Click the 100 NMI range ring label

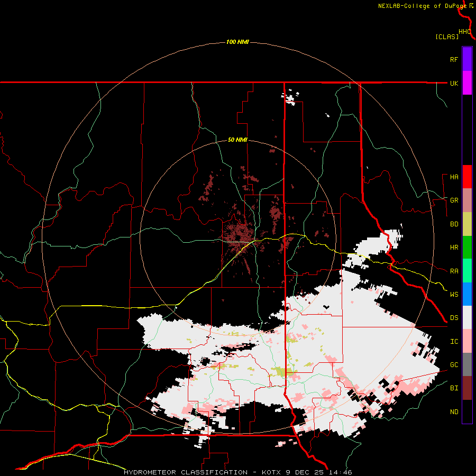(237, 42)
